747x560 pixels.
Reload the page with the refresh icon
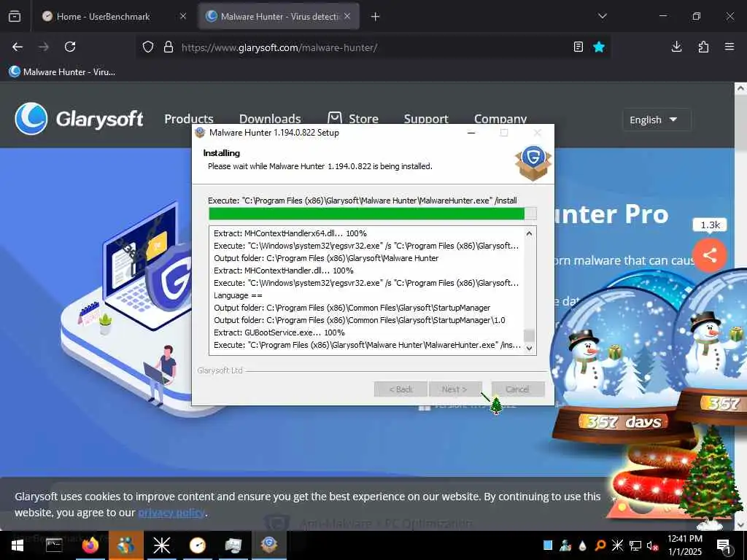pyautogui.click(x=70, y=47)
